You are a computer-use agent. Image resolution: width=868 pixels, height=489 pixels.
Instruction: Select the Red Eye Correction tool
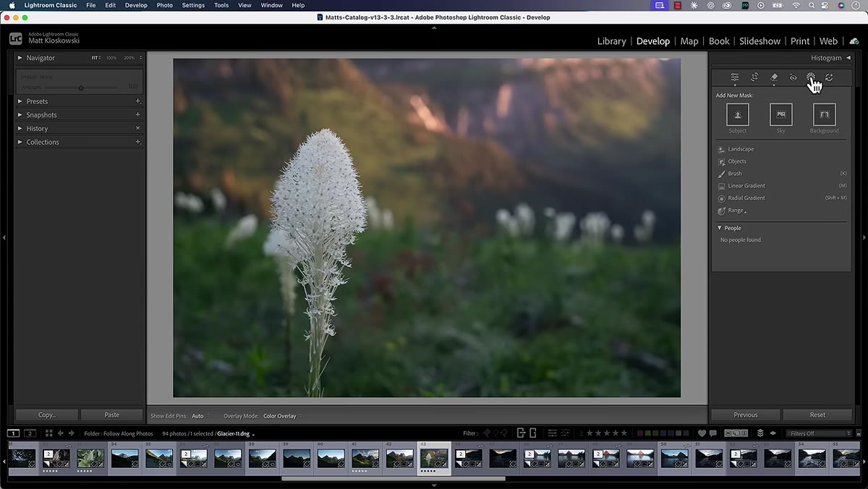(793, 77)
